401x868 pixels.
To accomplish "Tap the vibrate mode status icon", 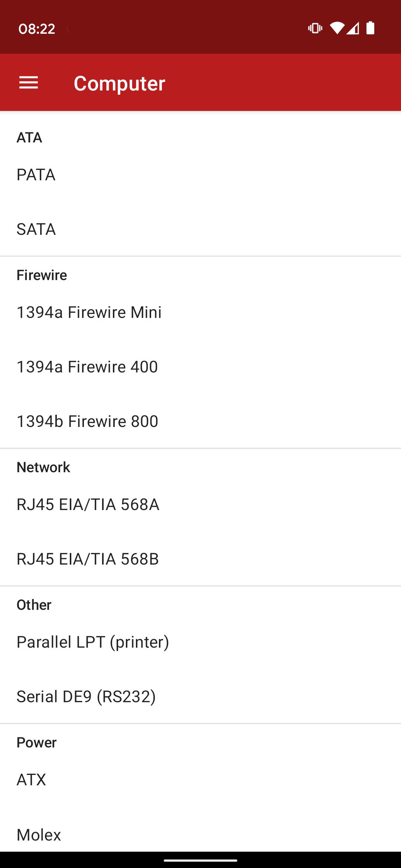I will (315, 28).
